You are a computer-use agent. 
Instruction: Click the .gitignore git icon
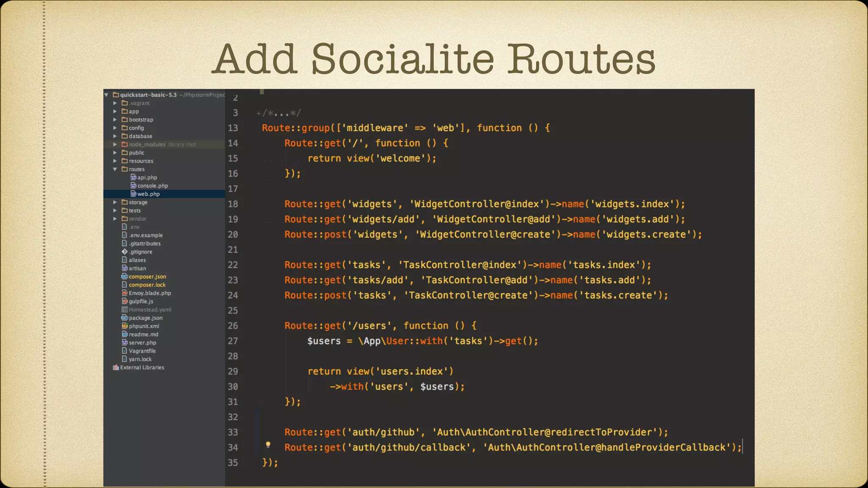tap(125, 252)
